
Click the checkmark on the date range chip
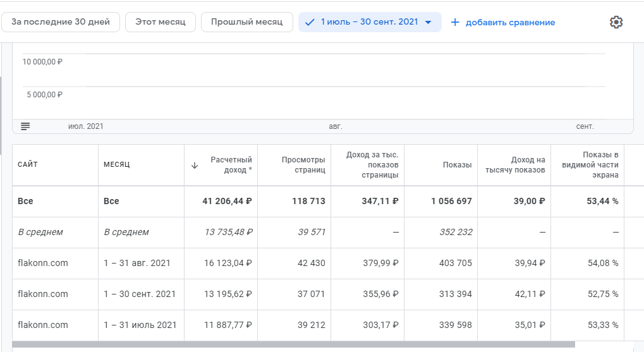click(x=310, y=22)
